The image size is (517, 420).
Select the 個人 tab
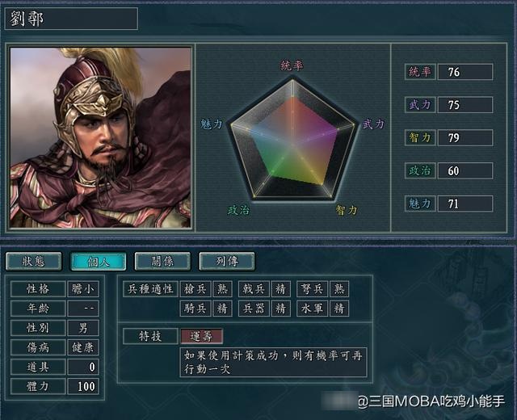coord(99,261)
